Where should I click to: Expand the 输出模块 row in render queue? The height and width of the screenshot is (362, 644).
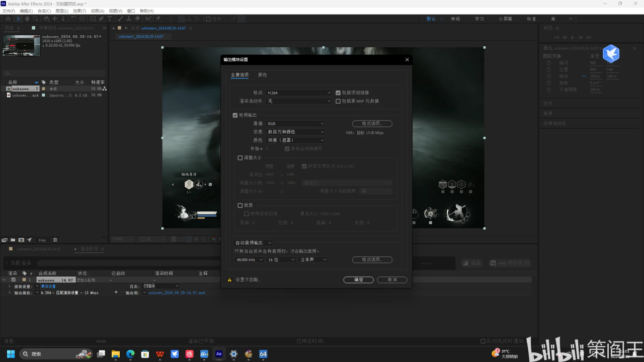(10, 293)
